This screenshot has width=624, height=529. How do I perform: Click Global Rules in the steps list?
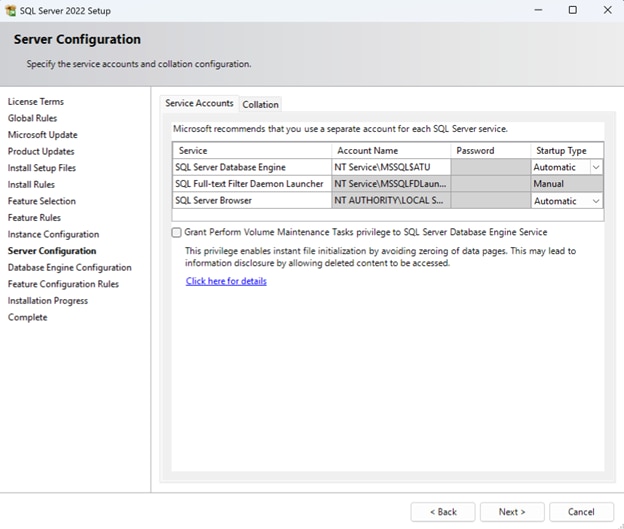click(x=32, y=118)
